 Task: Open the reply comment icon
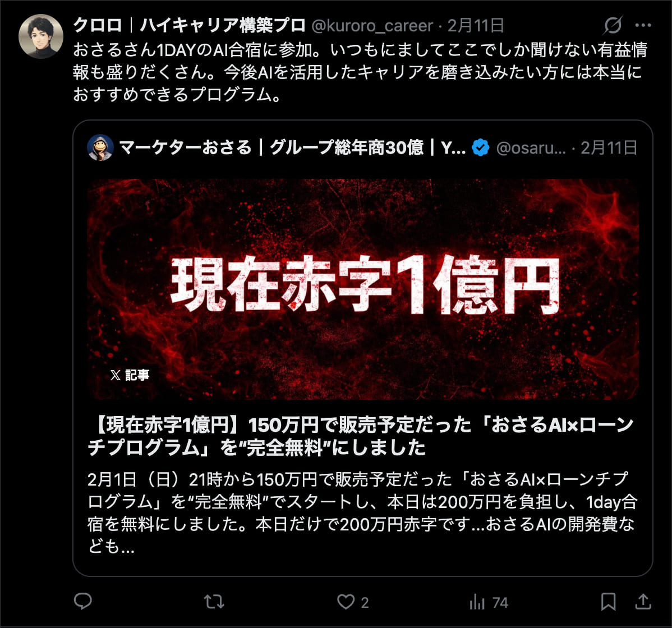click(x=82, y=602)
